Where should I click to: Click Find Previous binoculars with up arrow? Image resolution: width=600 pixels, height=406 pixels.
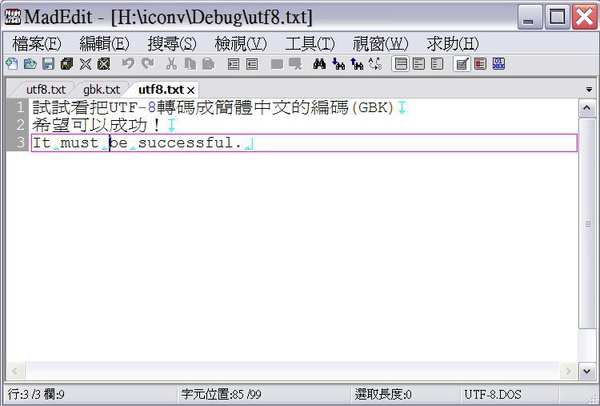click(357, 64)
